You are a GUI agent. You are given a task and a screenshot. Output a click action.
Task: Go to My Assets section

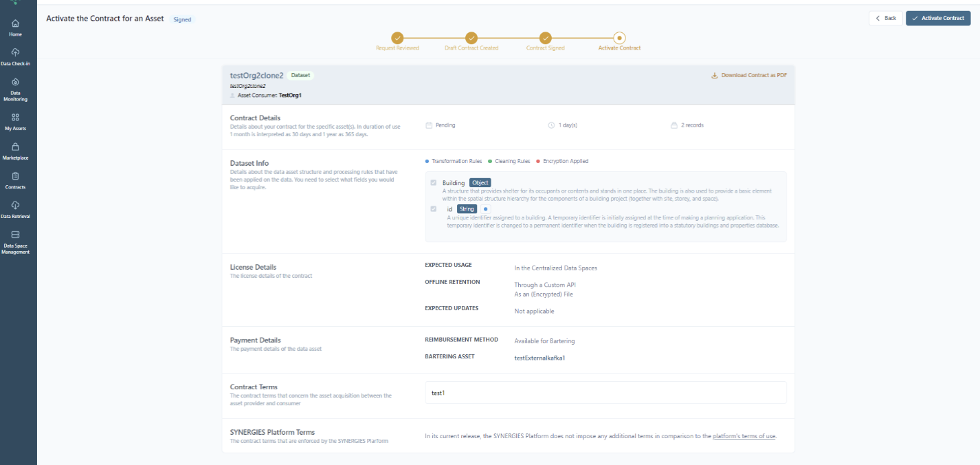click(15, 118)
